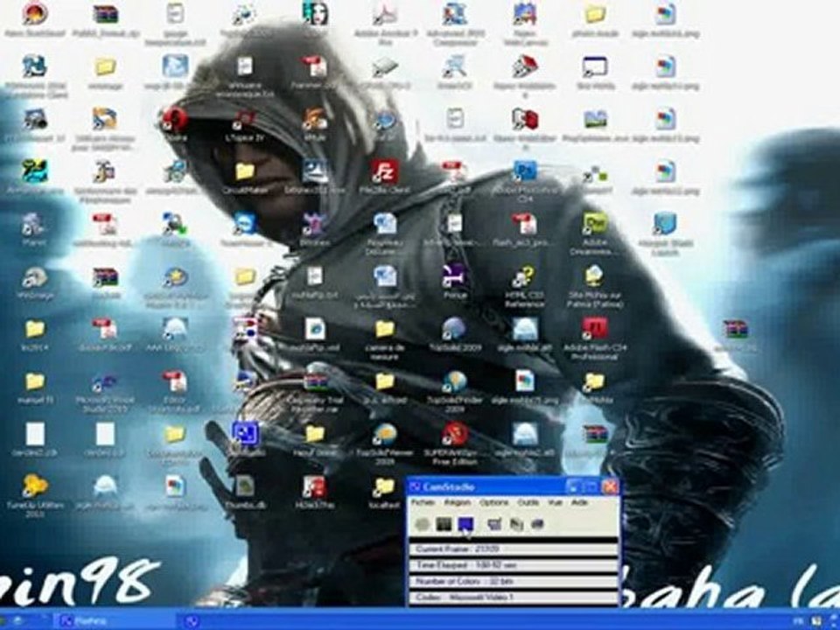Viewport: 840px width, 630px height.
Task: Open the Région menu in CamStudio
Action: click(x=457, y=503)
